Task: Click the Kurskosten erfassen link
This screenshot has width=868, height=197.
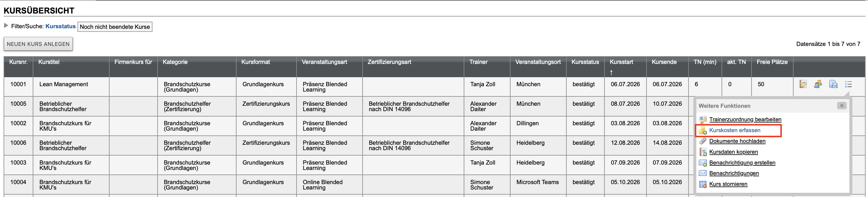Action: (734, 131)
